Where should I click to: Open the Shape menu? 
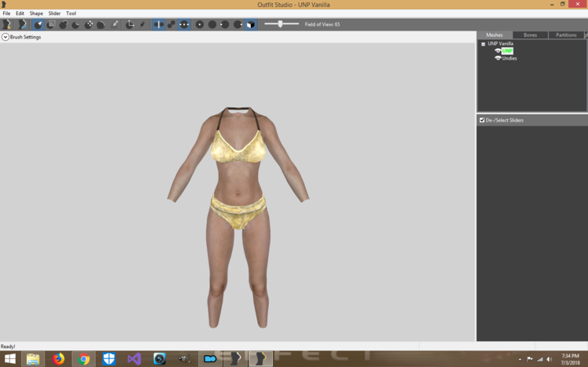(36, 13)
